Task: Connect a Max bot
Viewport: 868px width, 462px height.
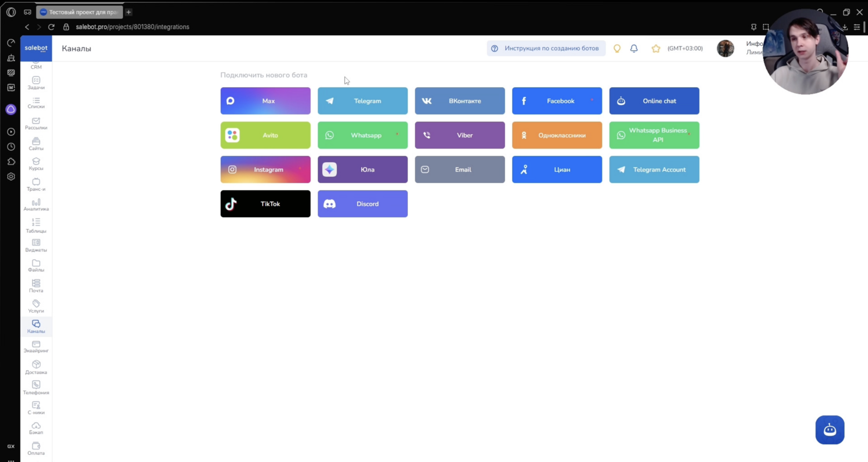Action: [266, 101]
